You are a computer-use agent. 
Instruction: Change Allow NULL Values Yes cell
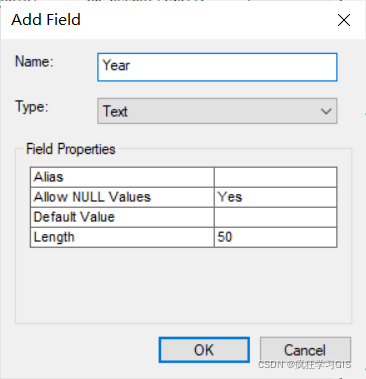click(x=275, y=197)
